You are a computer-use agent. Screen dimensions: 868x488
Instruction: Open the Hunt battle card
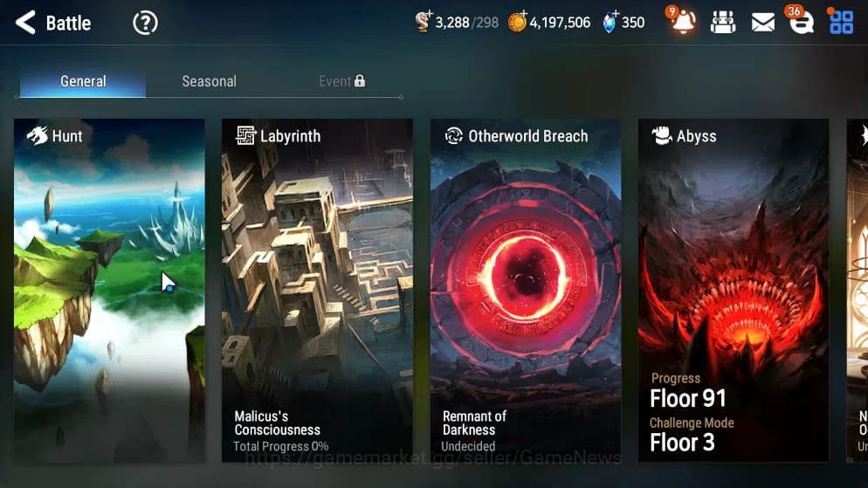pyautogui.click(x=110, y=291)
